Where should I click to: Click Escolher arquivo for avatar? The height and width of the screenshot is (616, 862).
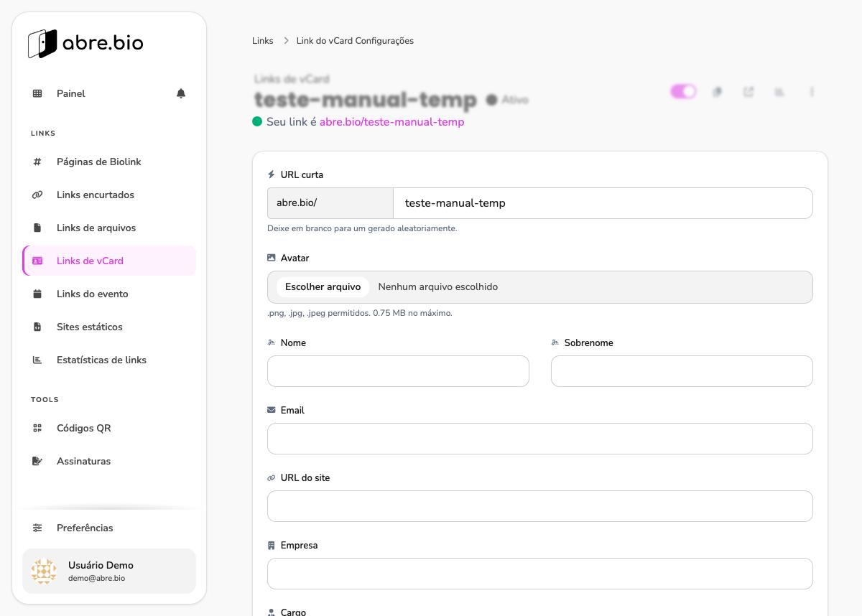323,286
